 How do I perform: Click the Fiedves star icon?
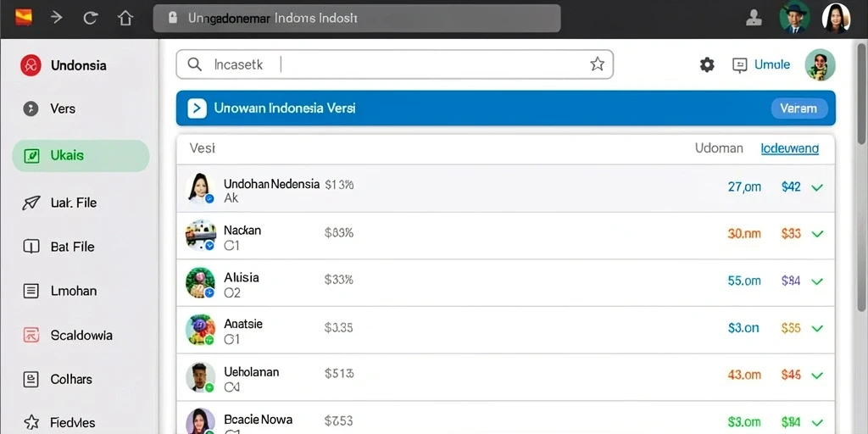coord(31,422)
